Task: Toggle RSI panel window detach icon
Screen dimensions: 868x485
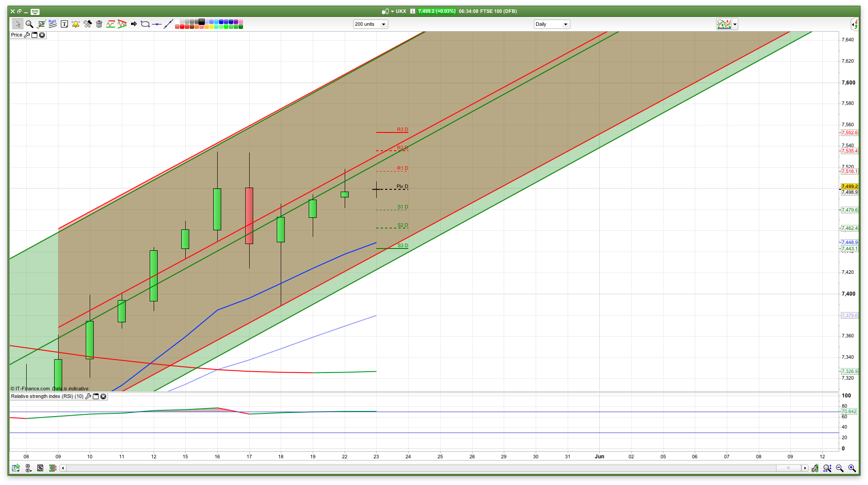Action: tap(96, 396)
